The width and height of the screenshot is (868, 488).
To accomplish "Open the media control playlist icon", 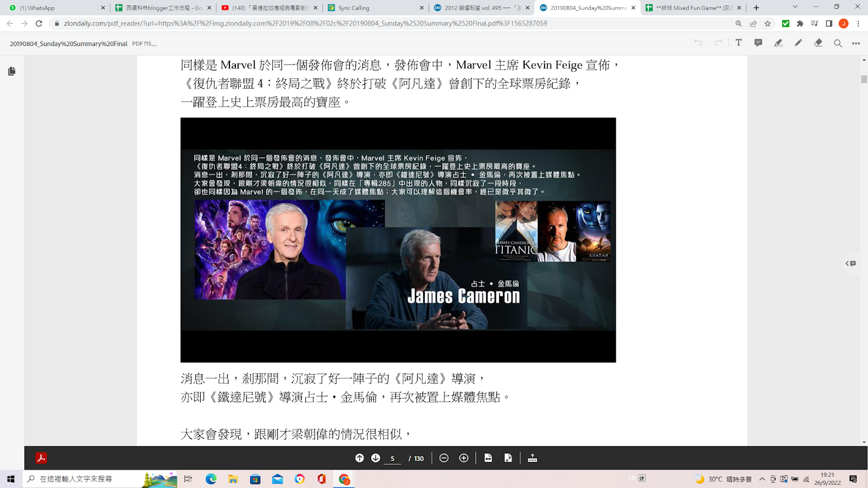I will coord(814,23).
